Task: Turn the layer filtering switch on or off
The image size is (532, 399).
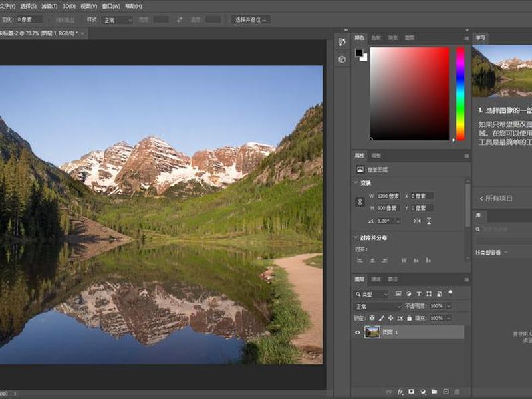Action: (x=450, y=293)
